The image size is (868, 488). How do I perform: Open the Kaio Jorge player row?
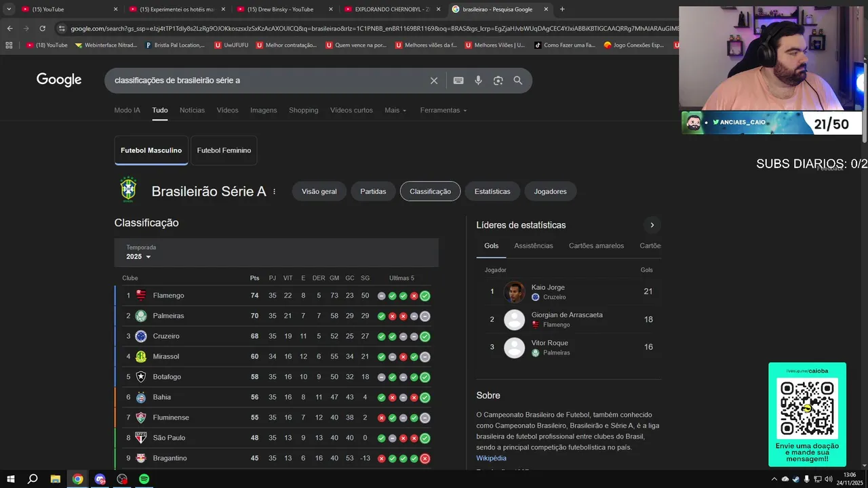click(x=569, y=292)
